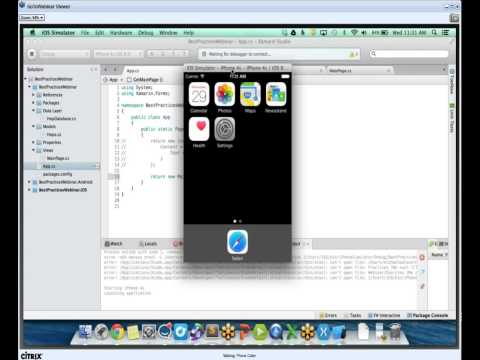Open the Health app in the simulator
The width and height of the screenshot is (480, 360).
[199, 129]
